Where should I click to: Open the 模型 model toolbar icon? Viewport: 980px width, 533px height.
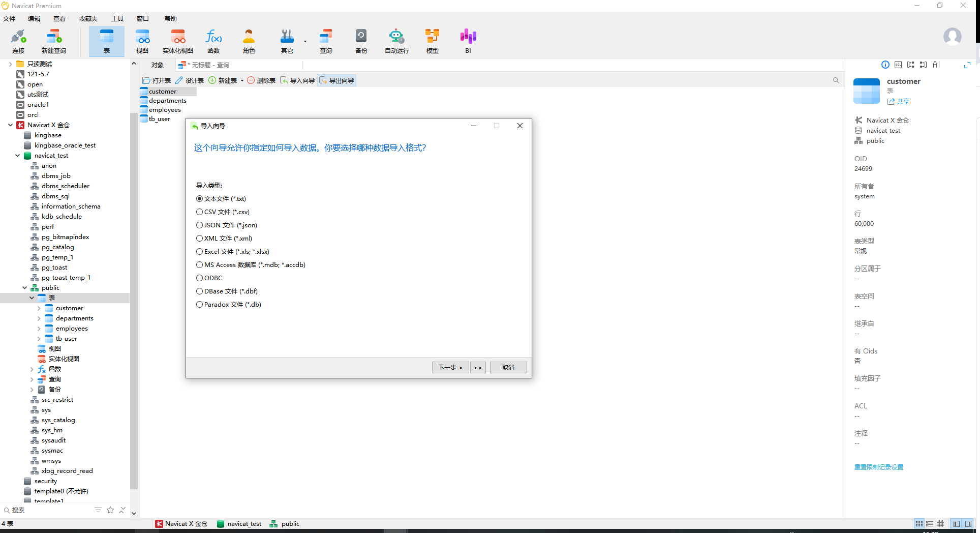[x=433, y=41]
